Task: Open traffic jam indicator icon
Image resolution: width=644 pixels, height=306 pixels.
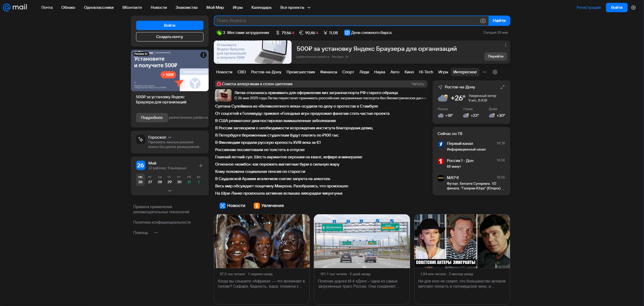Action: click(x=219, y=33)
